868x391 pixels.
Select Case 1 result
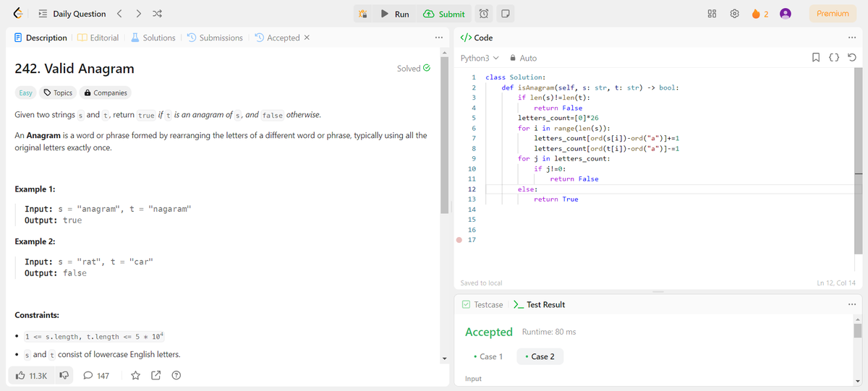pos(488,357)
